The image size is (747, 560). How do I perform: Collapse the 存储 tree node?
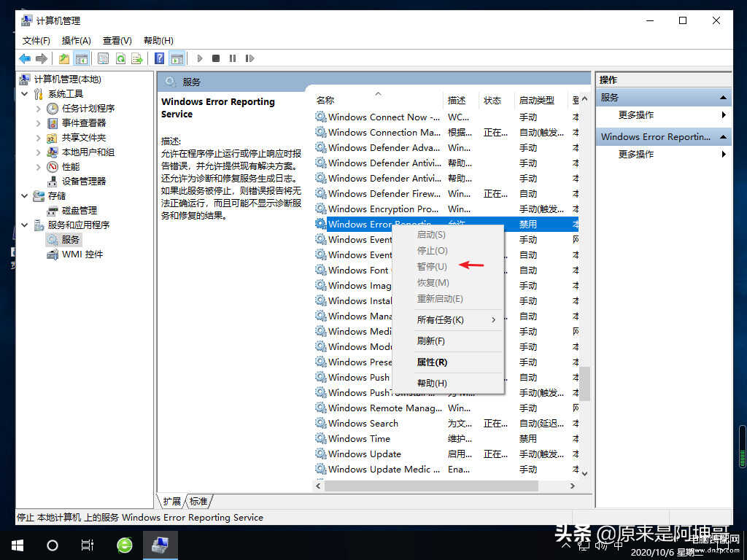click(x=24, y=195)
